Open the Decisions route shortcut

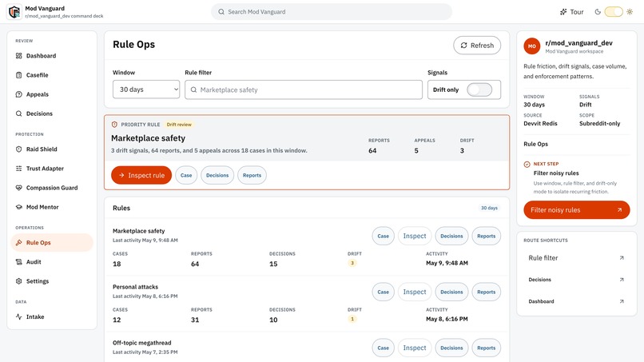577,280
